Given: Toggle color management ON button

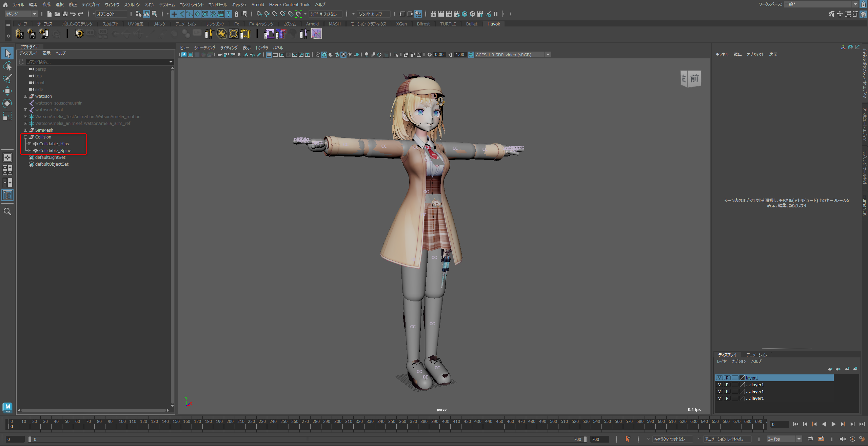Looking at the screenshot, I should pos(471,55).
